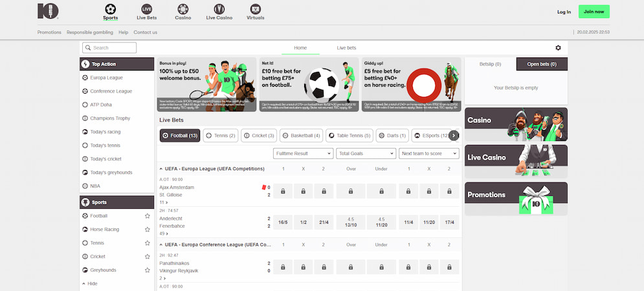Open the Live Casino icon in header
This screenshot has height=291, width=644.
click(x=219, y=8)
